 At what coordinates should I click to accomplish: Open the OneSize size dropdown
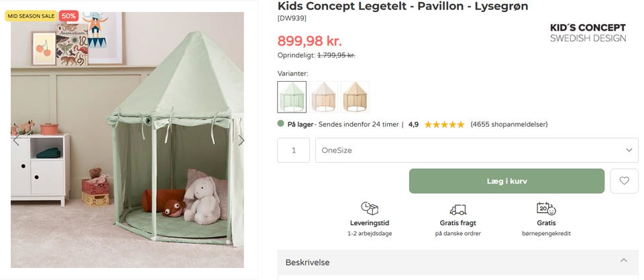point(477,150)
